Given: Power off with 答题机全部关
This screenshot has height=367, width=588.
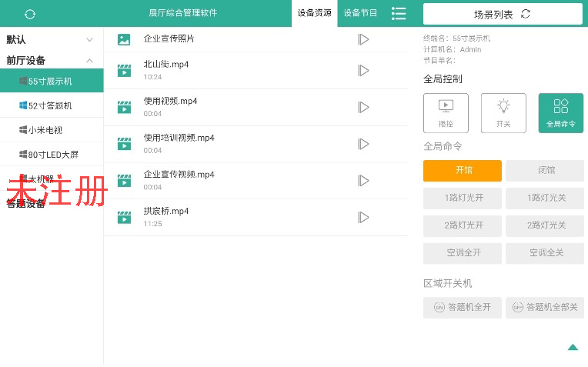Looking at the screenshot, I should pyautogui.click(x=545, y=308).
